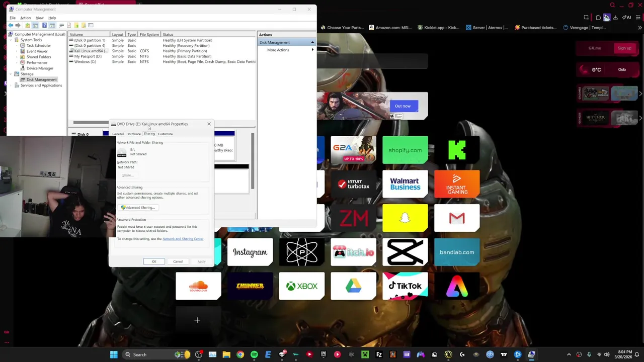644x362 pixels.
Task: Click the Windows Start button
Action: (x=114, y=354)
